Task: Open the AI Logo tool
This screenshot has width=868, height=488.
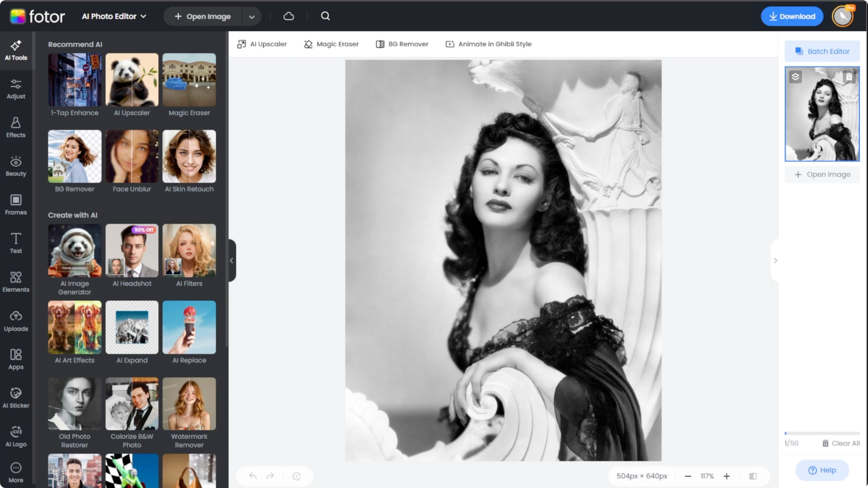Action: click(16, 437)
